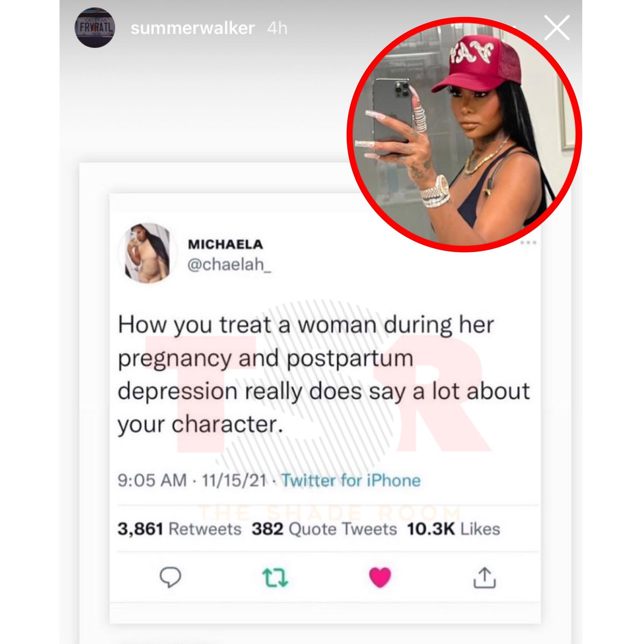Click the share upload icon
The height and width of the screenshot is (644, 644).
pos(484,577)
